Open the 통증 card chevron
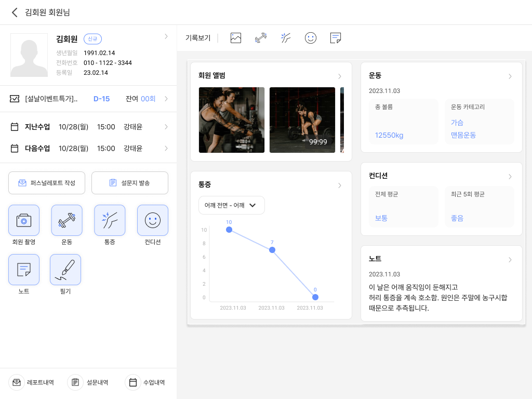Screen dimensions: 532x399 tap(340, 185)
